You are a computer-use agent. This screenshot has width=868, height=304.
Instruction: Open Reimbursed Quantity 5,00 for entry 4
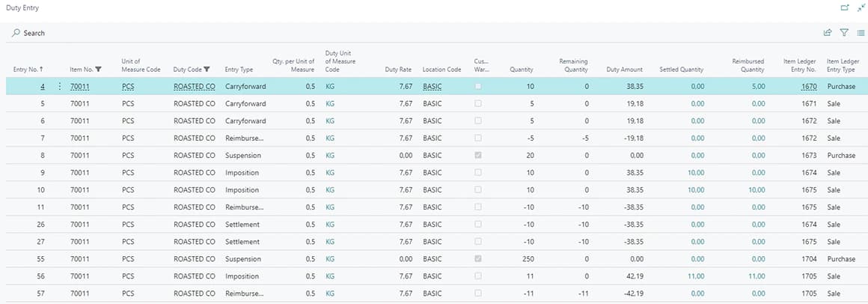[x=759, y=86]
